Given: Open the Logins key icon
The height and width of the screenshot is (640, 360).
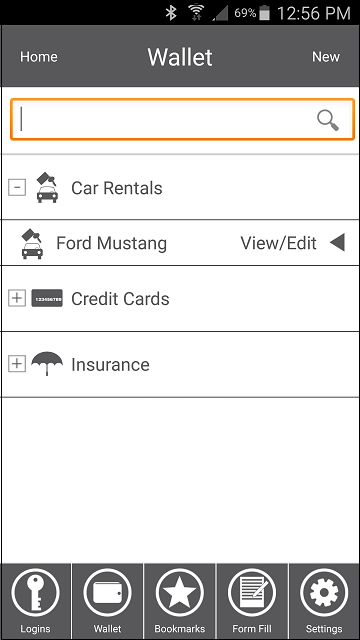Looking at the screenshot, I should (36, 593).
